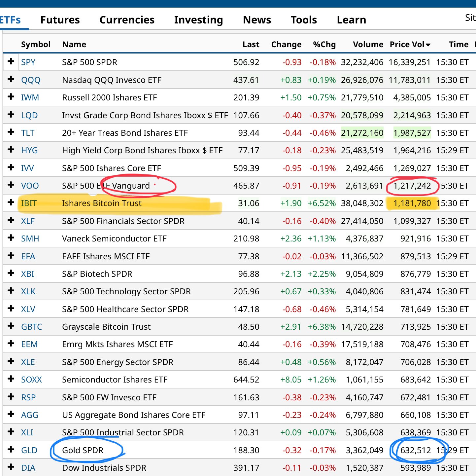
Task: Expand the IWM row plus icon
Action: tap(11, 97)
